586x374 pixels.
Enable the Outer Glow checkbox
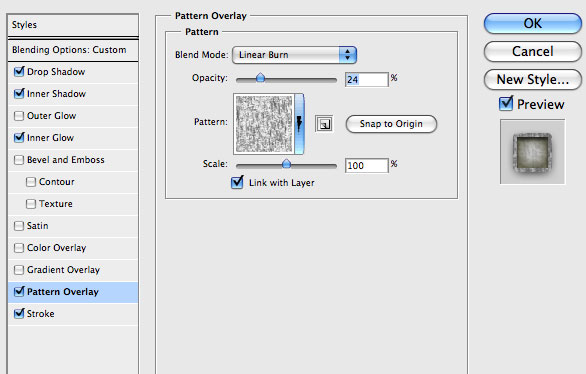point(19,116)
